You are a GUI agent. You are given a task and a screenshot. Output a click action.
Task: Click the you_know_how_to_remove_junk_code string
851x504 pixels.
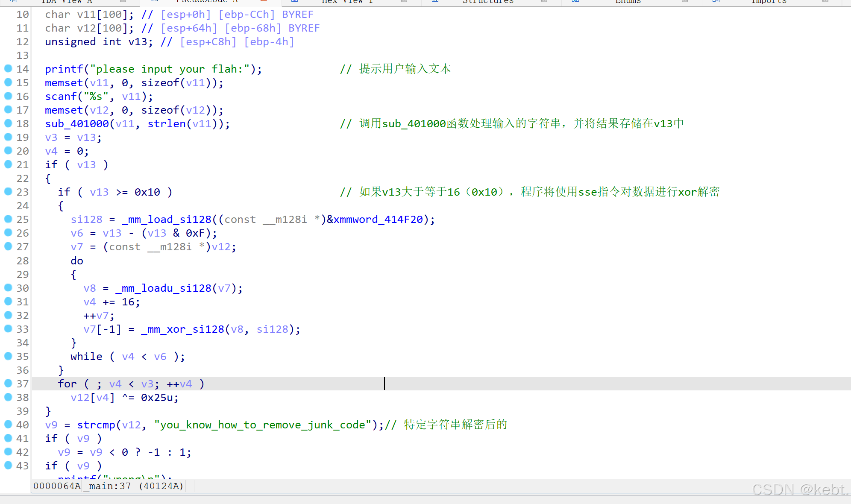click(262, 425)
